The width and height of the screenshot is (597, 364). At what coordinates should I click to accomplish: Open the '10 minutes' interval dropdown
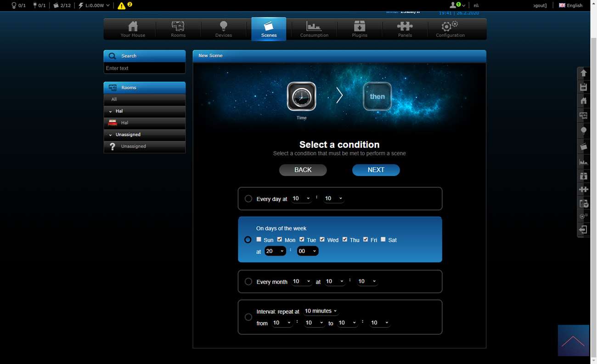pos(321,311)
